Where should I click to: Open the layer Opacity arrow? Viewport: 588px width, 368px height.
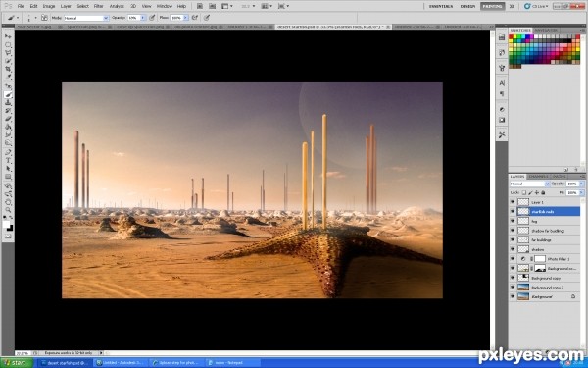581,184
